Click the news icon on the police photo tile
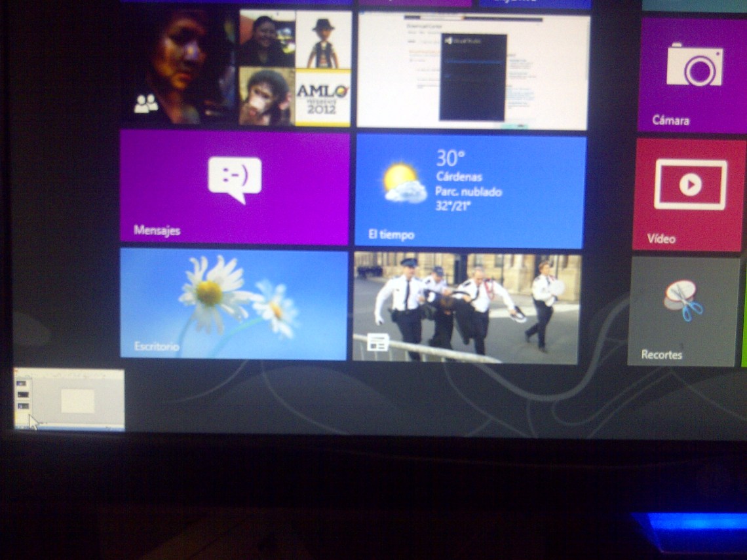 (378, 341)
